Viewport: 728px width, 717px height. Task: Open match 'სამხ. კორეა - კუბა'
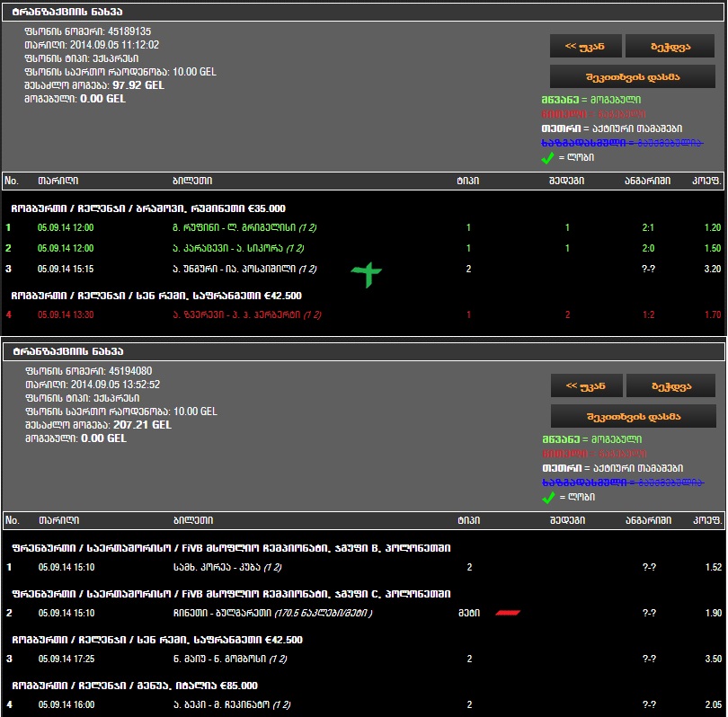click(227, 567)
